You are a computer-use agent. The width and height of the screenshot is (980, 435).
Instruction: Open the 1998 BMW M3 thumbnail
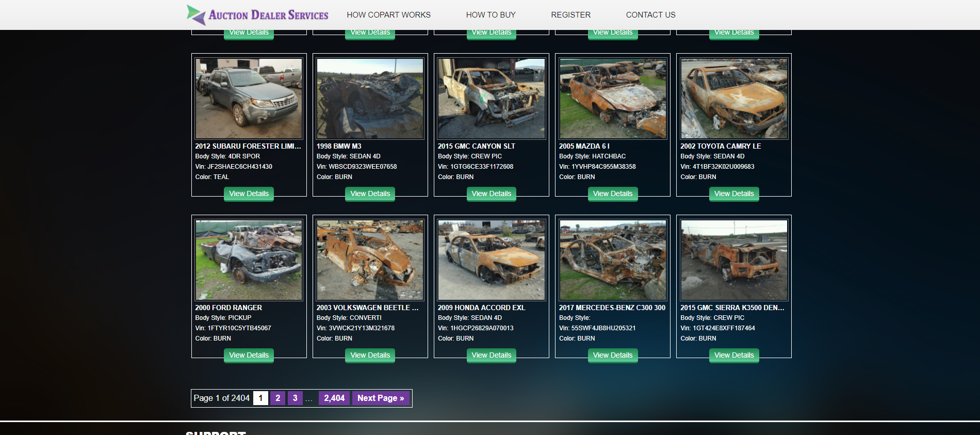click(370, 99)
